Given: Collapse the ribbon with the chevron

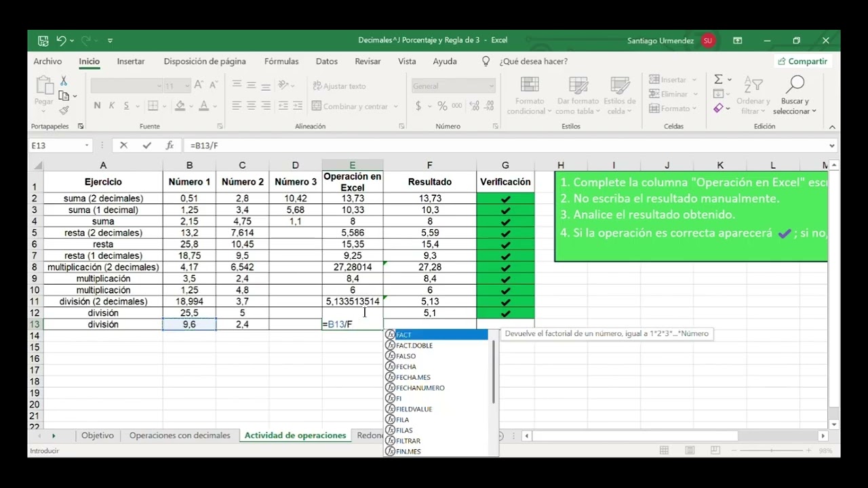Looking at the screenshot, I should click(832, 127).
